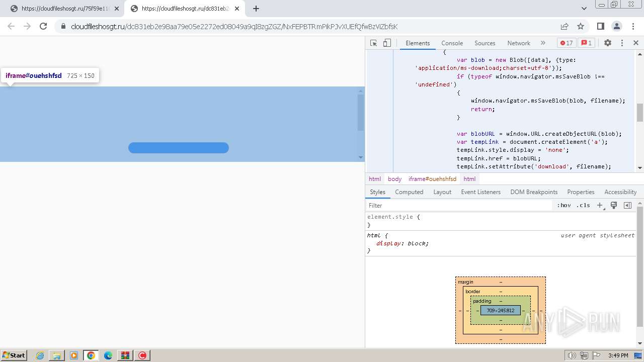Close the first browser tab
Viewport: 644px width, 362px height.
117,9
